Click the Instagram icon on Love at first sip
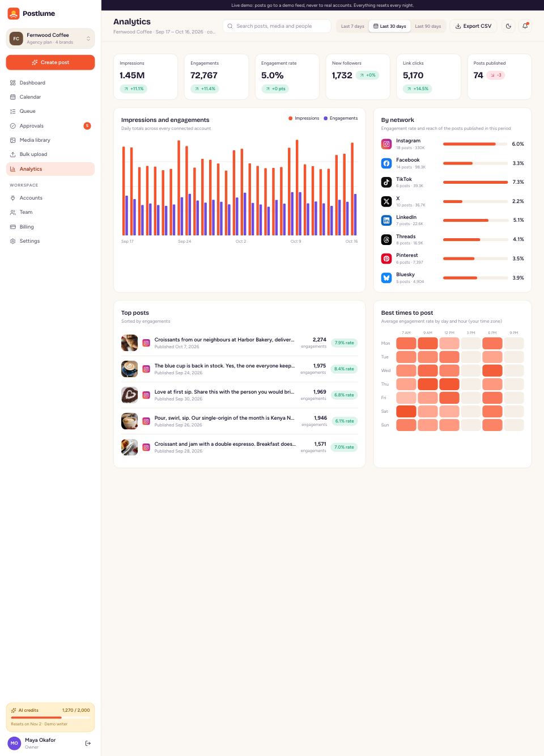 tap(146, 395)
